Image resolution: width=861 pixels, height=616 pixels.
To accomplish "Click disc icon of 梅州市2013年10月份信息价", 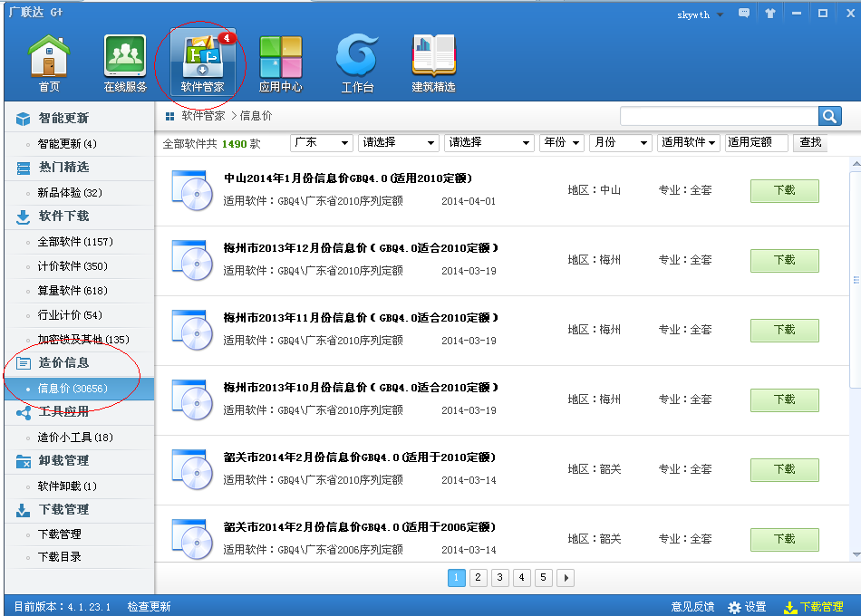I will point(191,399).
